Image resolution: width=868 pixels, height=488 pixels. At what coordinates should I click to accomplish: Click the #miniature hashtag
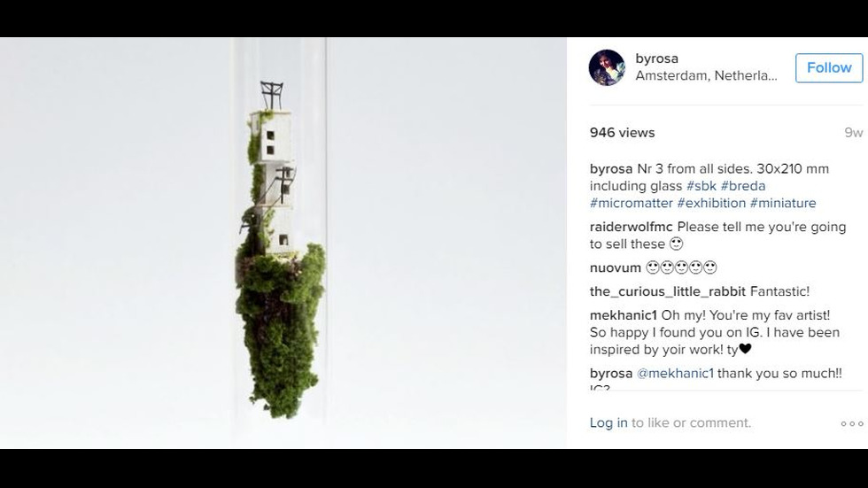pyautogui.click(x=783, y=203)
